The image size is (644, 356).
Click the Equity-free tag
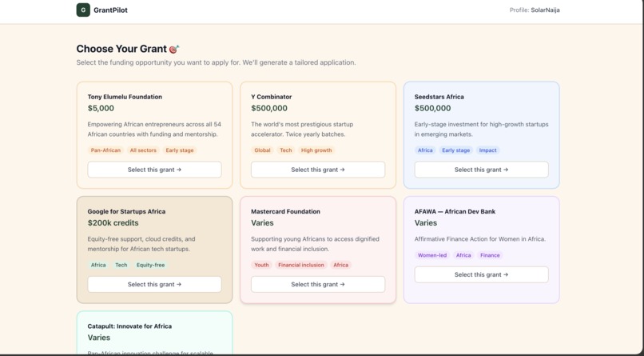(150, 265)
